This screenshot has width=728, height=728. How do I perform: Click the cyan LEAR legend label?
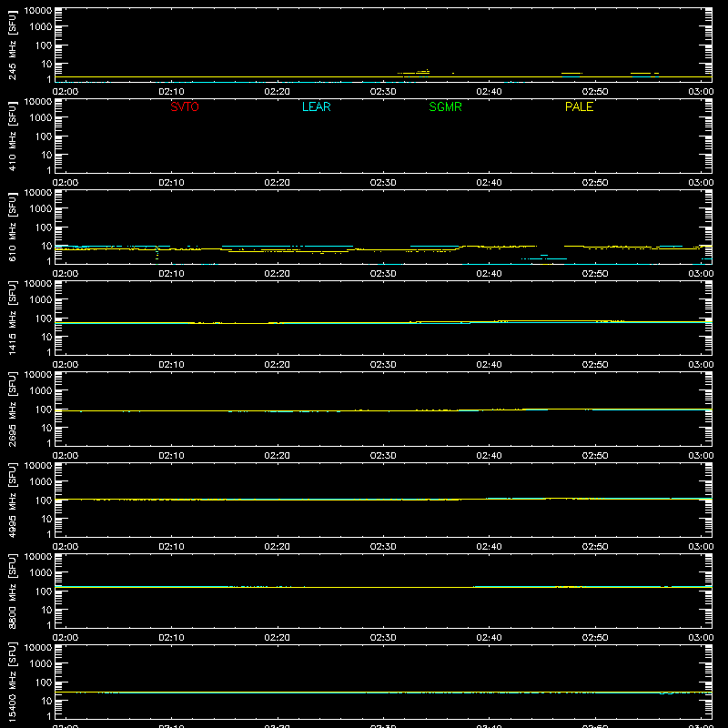[x=316, y=106]
